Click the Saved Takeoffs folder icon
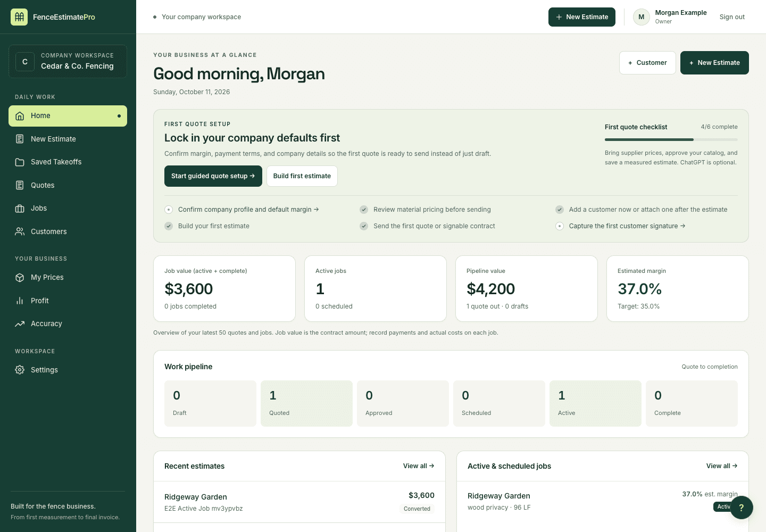Screen dimensions: 766x532 [x=20, y=162]
